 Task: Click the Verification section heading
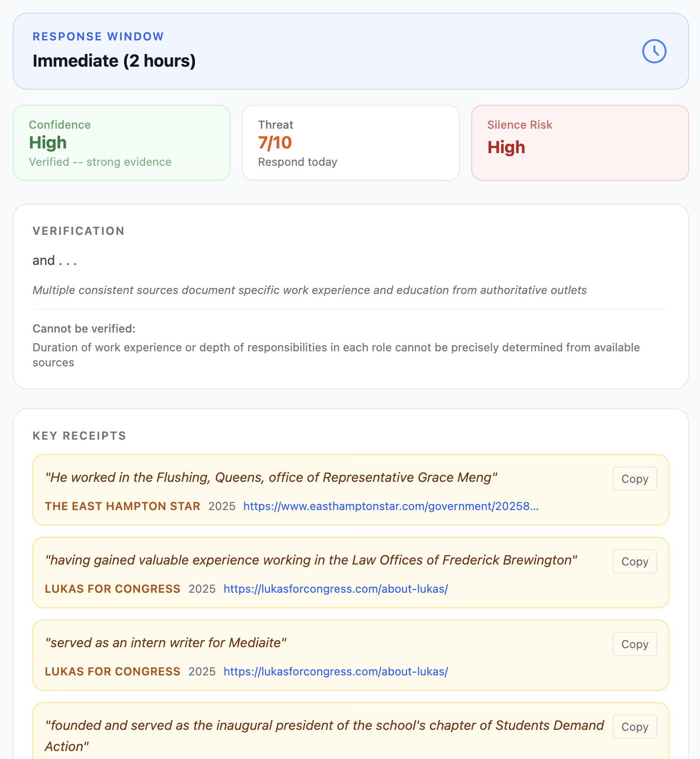pyautogui.click(x=78, y=231)
